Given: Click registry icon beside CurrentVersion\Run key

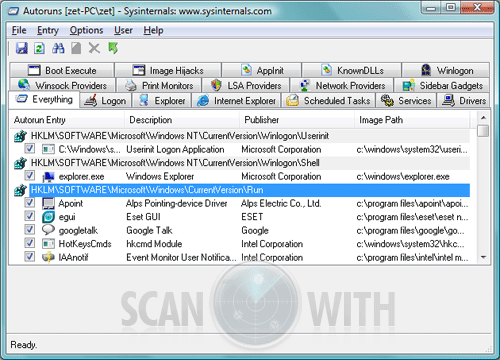Looking at the screenshot, I should 20,190.
